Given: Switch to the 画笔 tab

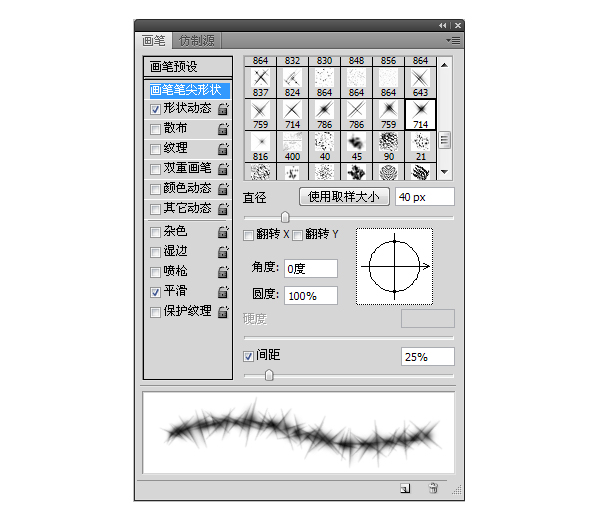Looking at the screenshot, I should (x=154, y=41).
